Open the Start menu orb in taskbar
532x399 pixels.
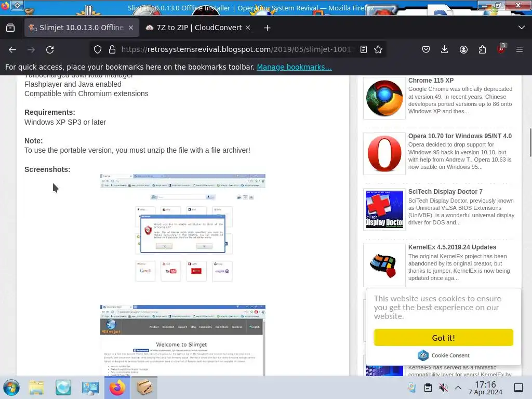pos(11,388)
